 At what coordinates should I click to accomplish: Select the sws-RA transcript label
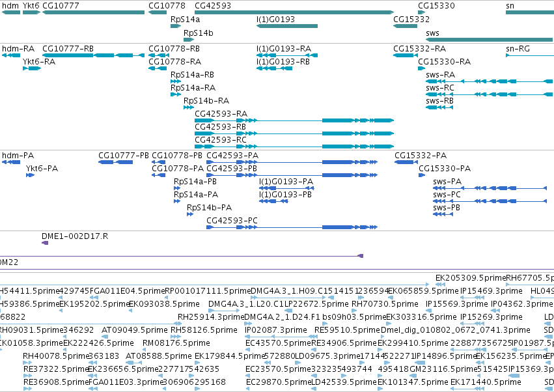pos(440,75)
